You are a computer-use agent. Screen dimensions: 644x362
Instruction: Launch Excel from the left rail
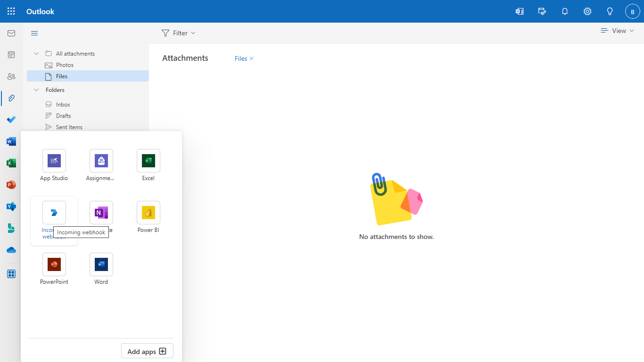tap(11, 163)
